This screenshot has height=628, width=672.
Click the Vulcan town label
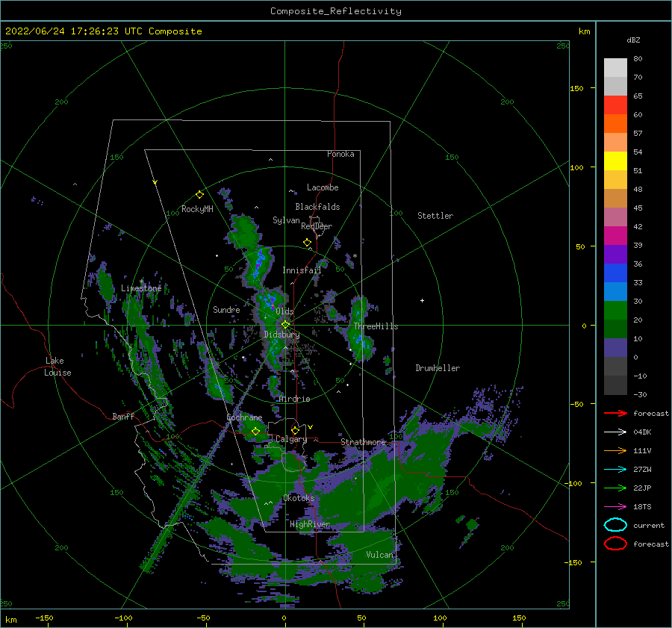pyautogui.click(x=380, y=554)
